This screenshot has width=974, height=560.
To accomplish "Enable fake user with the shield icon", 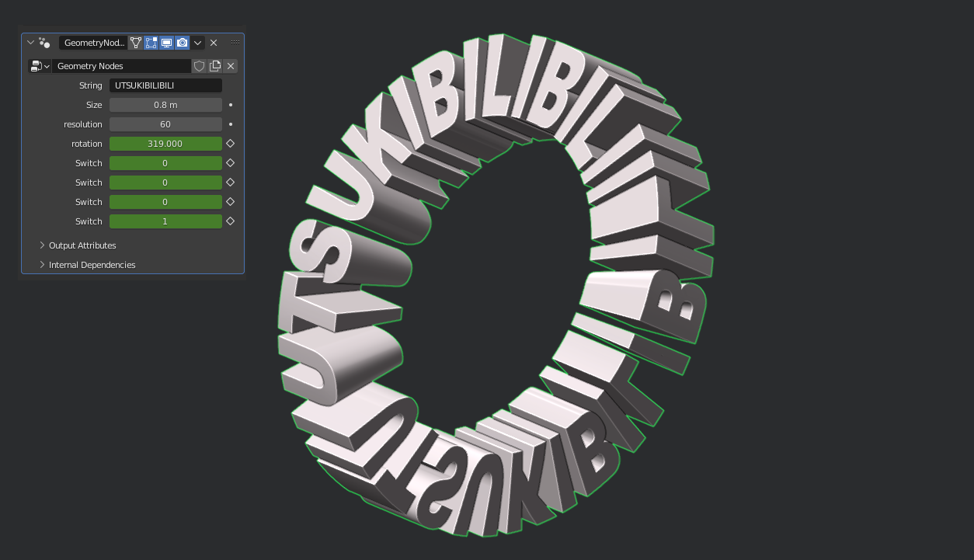I will 200,66.
